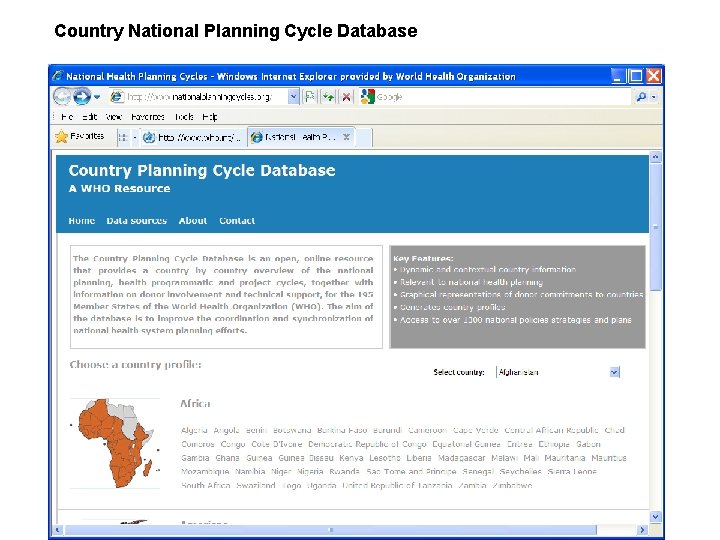This screenshot has width=720, height=540.
Task: Click into the Google search box
Action: click(x=503, y=97)
